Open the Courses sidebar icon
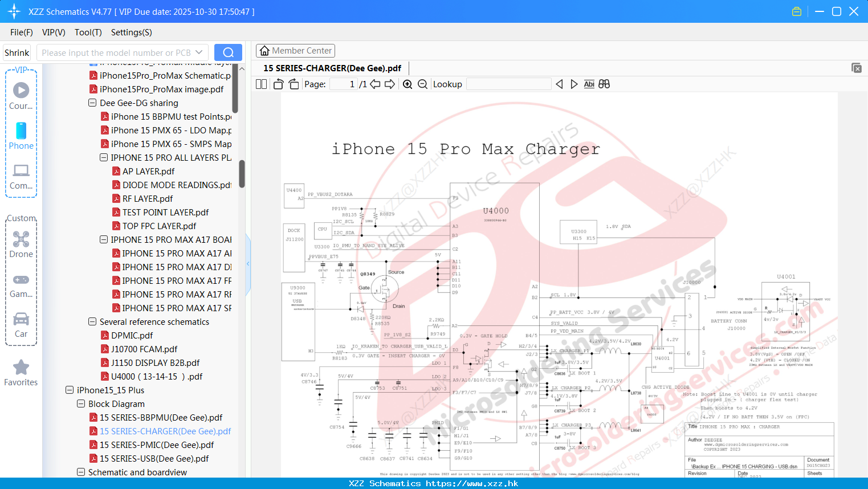 [x=21, y=95]
